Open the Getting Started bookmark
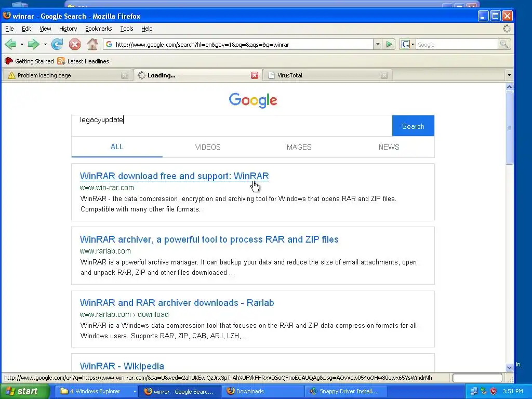532x399 pixels. 29,61
